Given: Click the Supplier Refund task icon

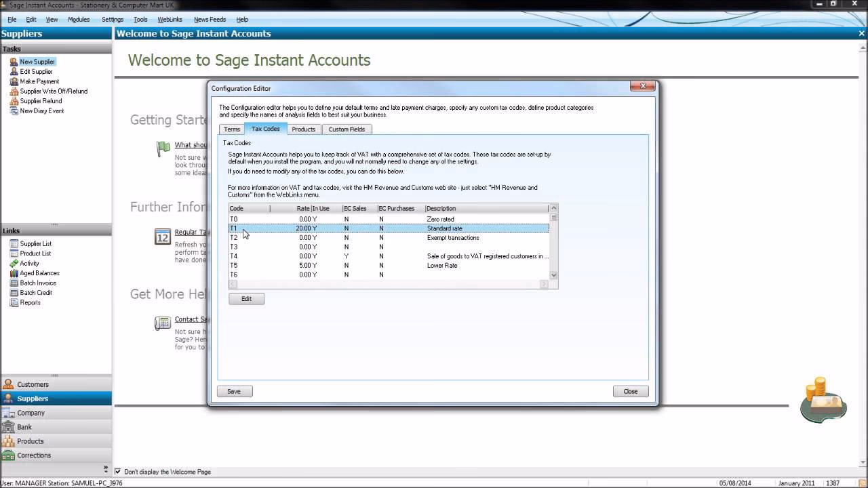Looking at the screenshot, I should (14, 101).
